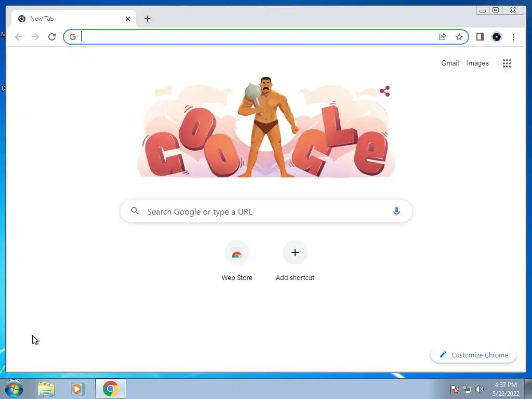532x399 pixels.
Task: Open the Gmail link
Action: click(x=450, y=63)
